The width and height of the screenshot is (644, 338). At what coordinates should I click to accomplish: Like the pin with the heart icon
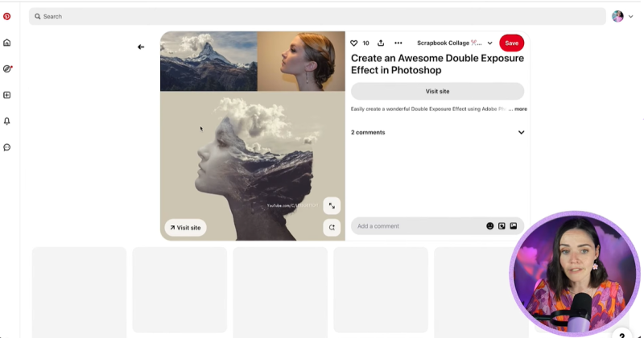(x=354, y=43)
